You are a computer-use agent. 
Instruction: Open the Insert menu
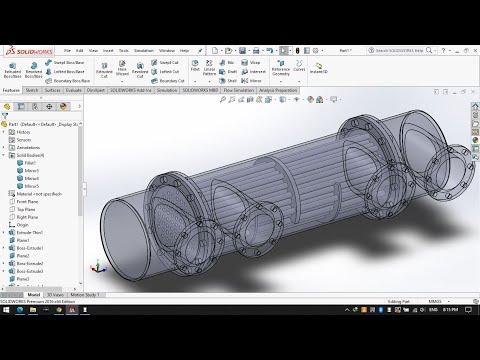pos(108,51)
